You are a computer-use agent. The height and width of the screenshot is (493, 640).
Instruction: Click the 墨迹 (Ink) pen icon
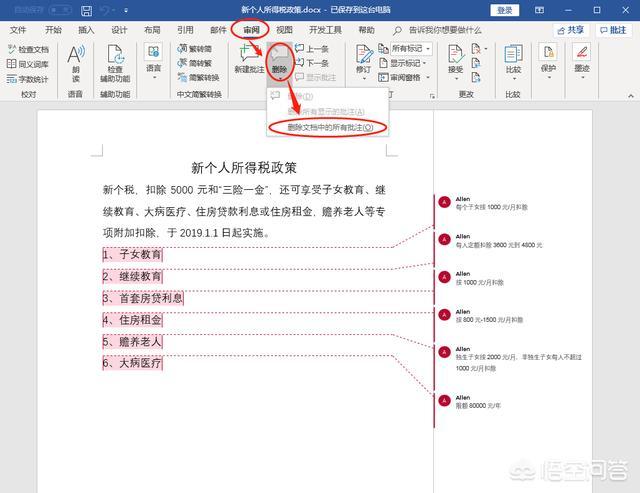coord(582,58)
